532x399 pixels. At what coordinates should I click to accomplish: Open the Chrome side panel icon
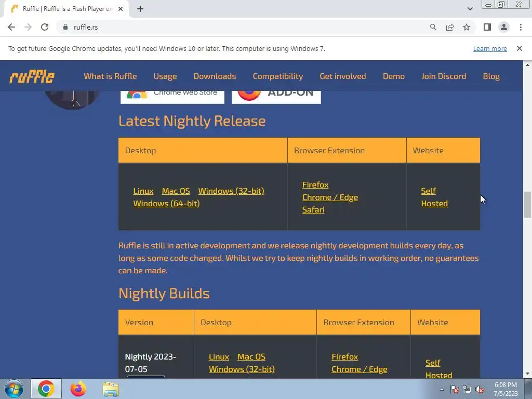[x=487, y=27]
